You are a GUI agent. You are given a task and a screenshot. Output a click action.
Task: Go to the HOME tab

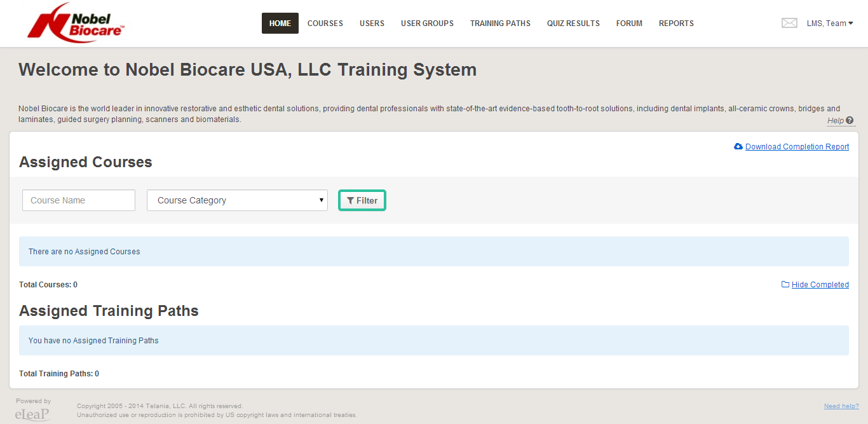coord(280,24)
